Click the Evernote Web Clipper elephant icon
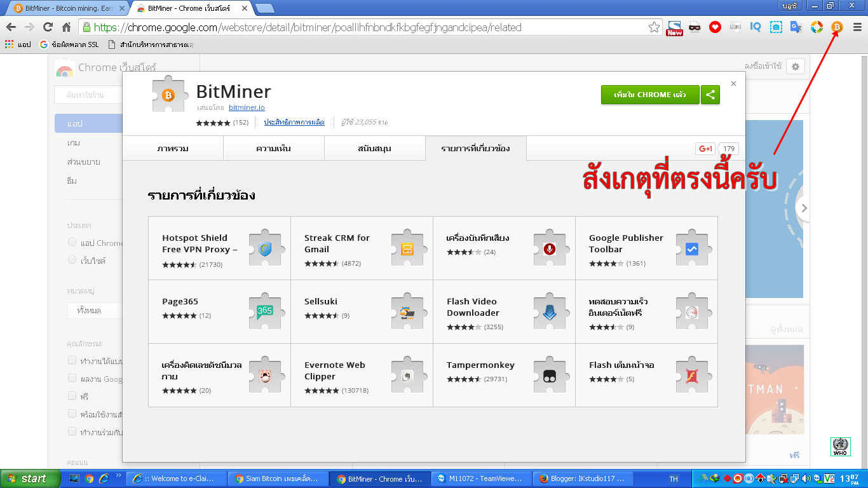 (x=407, y=376)
